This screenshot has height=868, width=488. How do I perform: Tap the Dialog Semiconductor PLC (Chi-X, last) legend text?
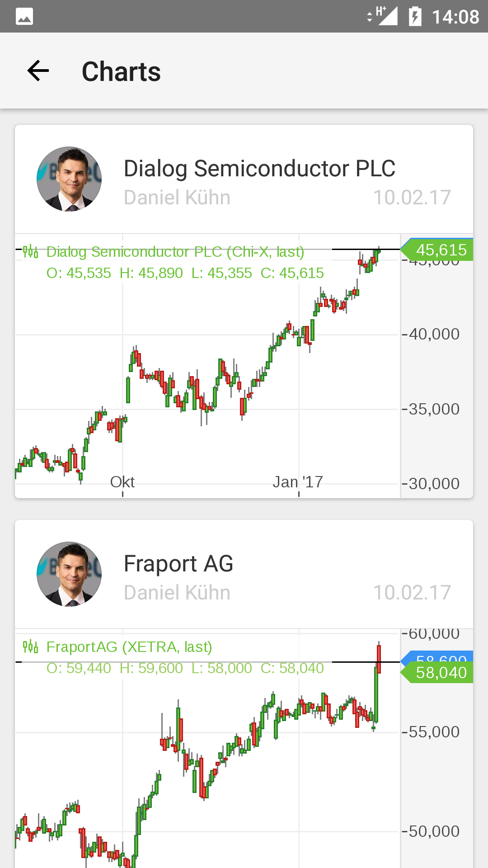175,251
